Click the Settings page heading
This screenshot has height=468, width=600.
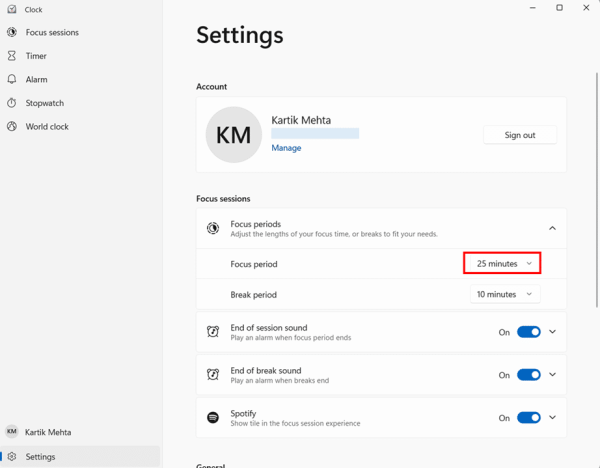[x=240, y=35]
